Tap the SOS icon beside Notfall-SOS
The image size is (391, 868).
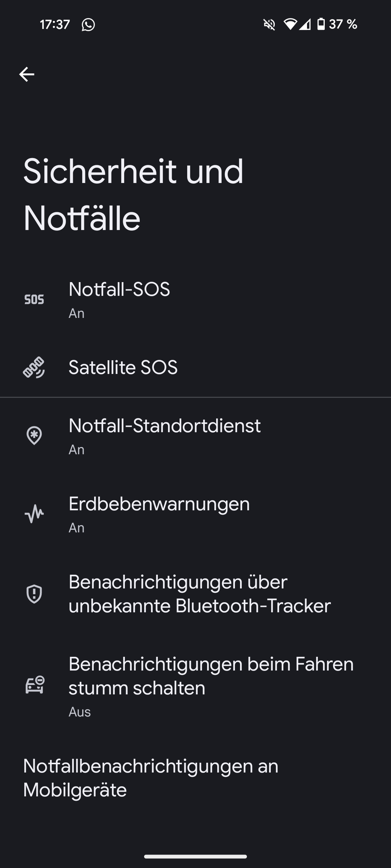click(34, 300)
